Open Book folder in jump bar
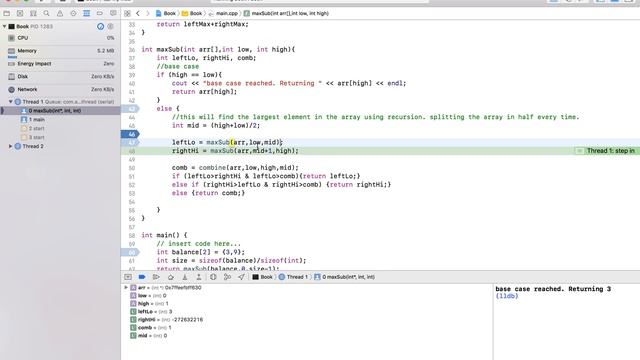Image resolution: width=640 pixels, height=360 pixels. pos(192,13)
